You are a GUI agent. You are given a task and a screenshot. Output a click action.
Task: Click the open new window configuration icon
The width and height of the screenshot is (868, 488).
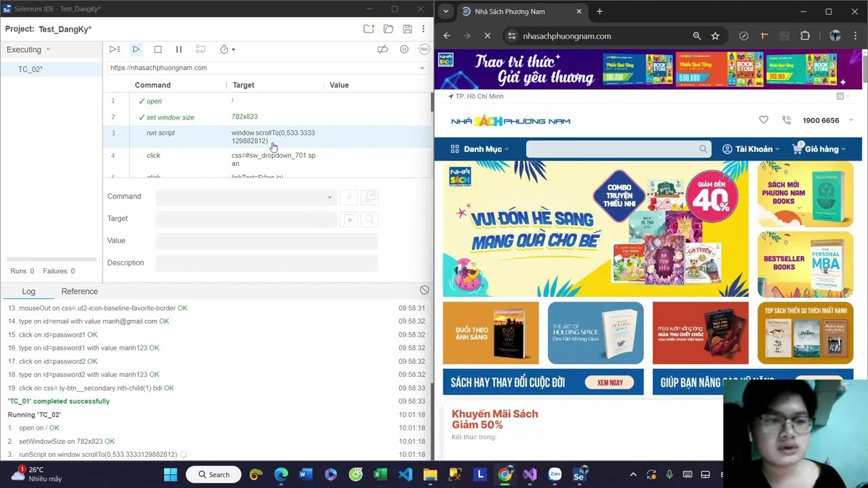tap(370, 197)
